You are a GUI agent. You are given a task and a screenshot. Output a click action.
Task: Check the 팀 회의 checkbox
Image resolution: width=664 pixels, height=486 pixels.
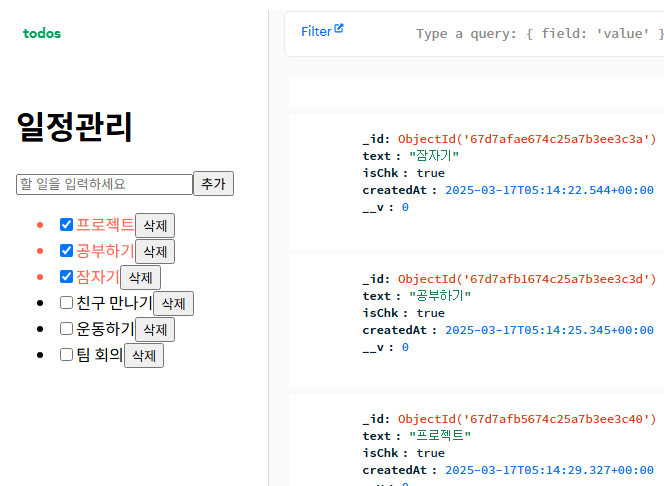(x=66, y=355)
